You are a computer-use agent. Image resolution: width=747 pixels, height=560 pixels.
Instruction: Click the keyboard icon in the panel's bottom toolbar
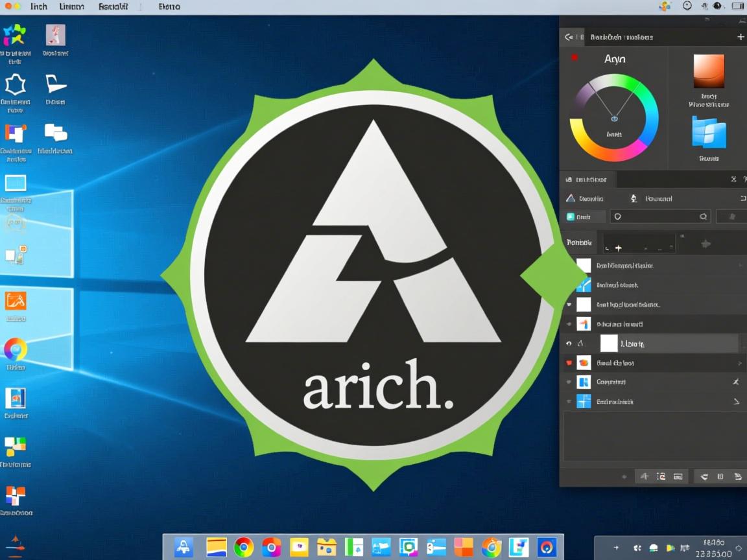[678, 475]
